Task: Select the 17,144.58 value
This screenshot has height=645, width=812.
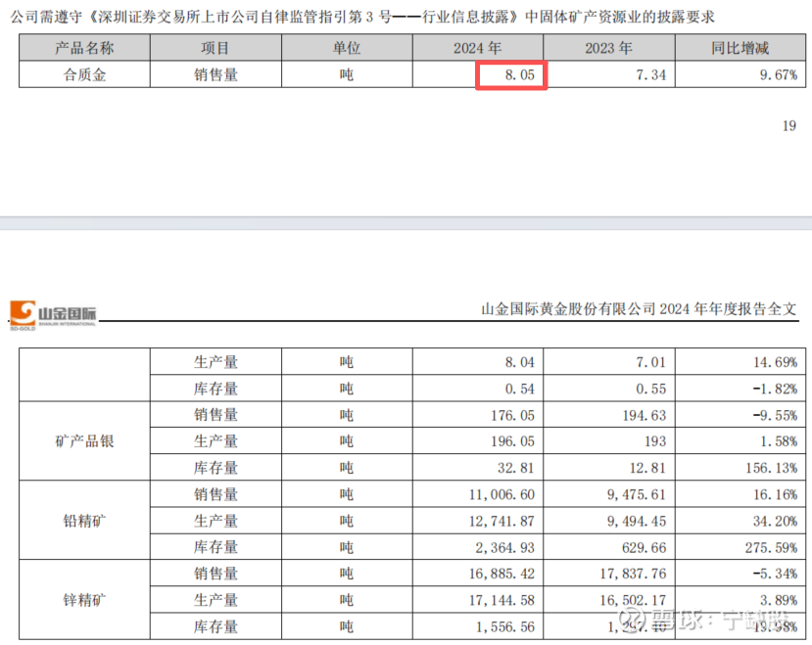Action: click(502, 600)
